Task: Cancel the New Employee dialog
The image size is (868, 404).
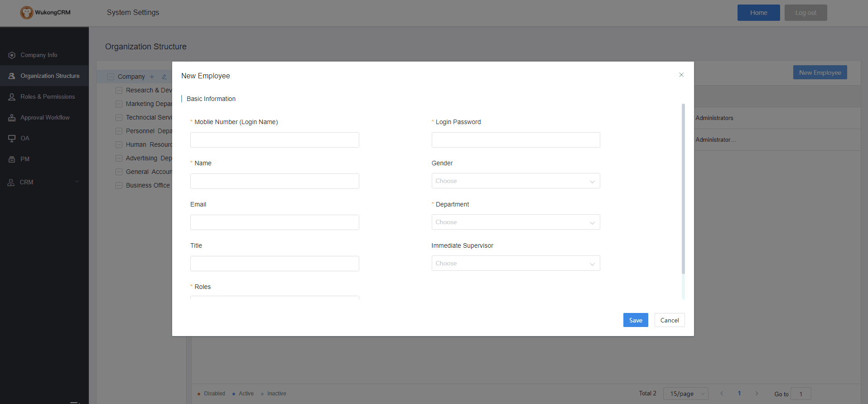Action: coord(670,320)
